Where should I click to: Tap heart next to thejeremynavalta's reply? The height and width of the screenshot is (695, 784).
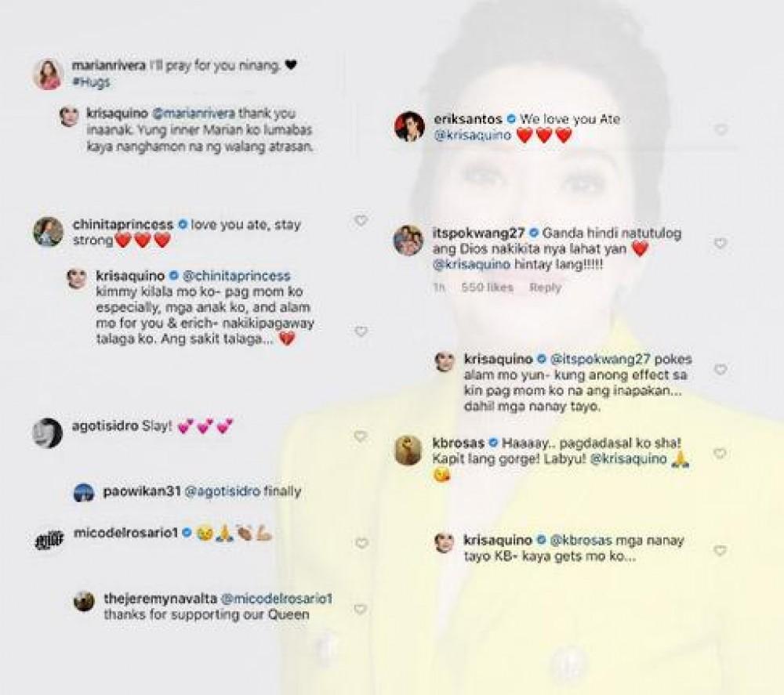360,609
